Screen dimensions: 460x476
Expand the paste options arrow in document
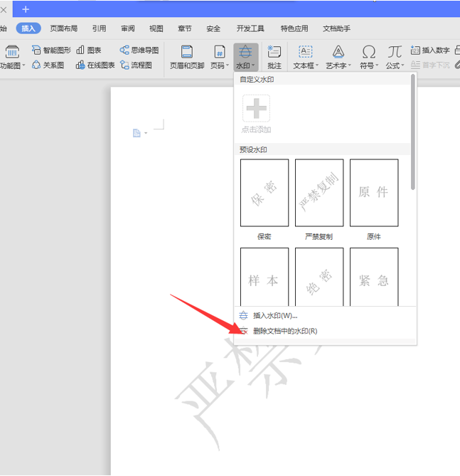pos(146,133)
